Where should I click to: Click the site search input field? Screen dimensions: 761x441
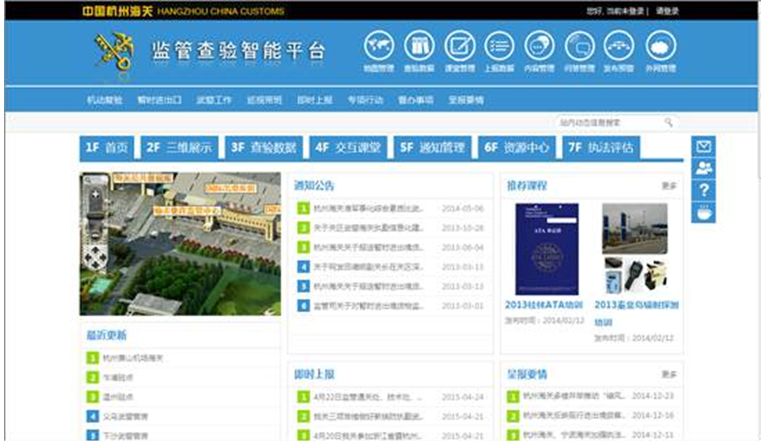click(x=605, y=122)
